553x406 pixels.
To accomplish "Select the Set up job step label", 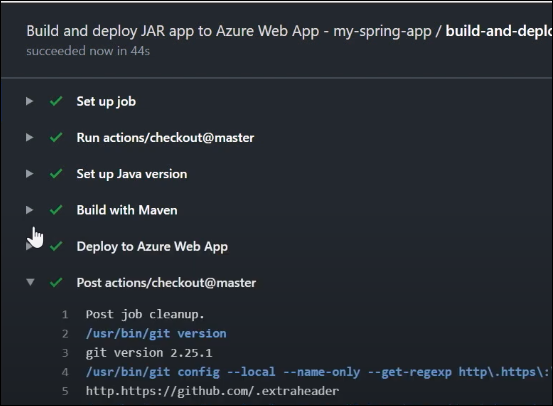I will pos(106,102).
